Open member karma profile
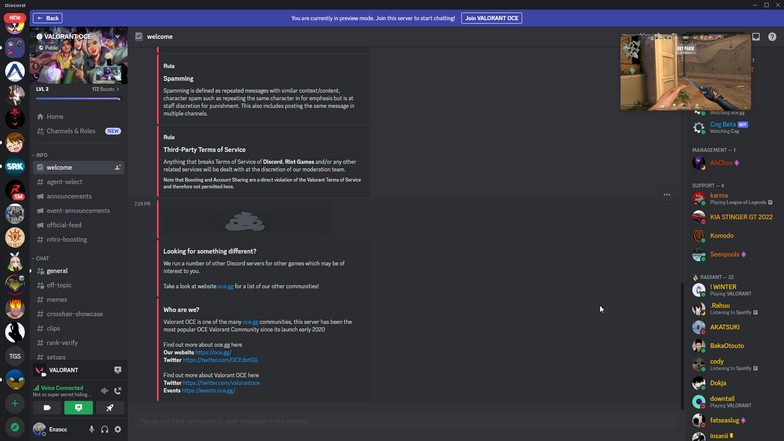This screenshot has width=784, height=441. pos(733,198)
